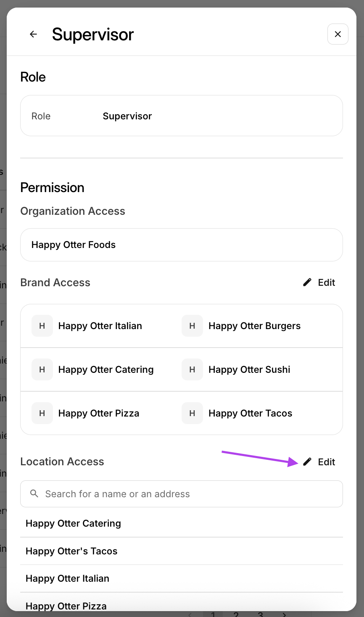Click the H avatar for Happy Otter Catering
This screenshot has width=364, height=617.
[x=42, y=369]
